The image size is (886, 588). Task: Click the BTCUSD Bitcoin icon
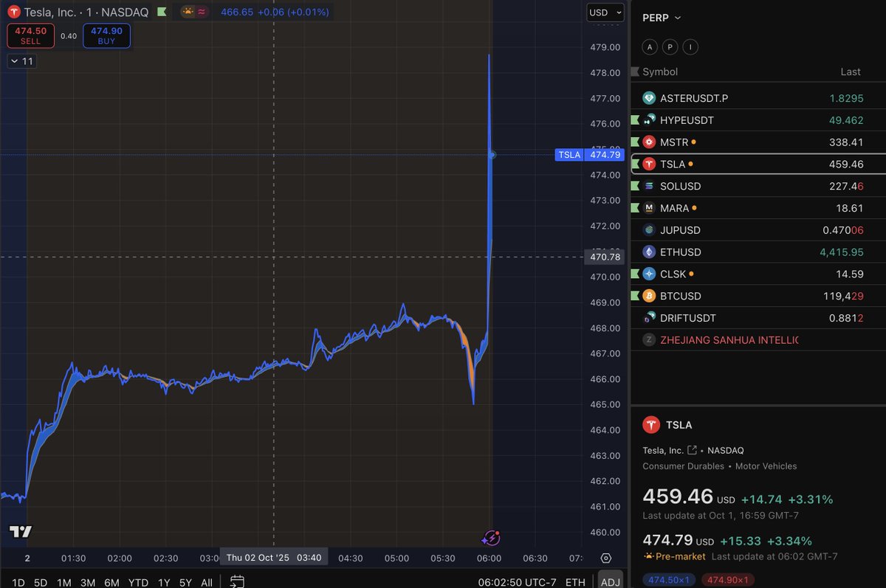click(x=649, y=296)
